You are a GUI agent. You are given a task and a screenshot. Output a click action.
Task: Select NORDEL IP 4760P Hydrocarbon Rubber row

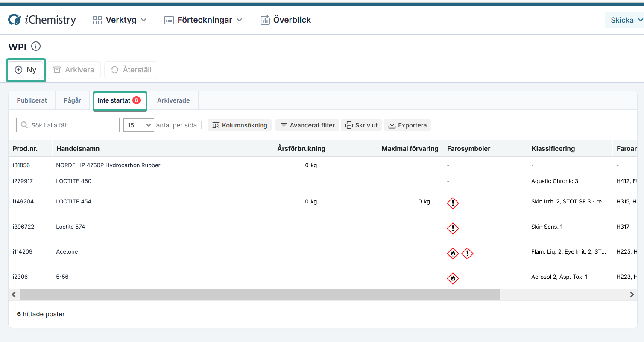[x=323, y=165]
